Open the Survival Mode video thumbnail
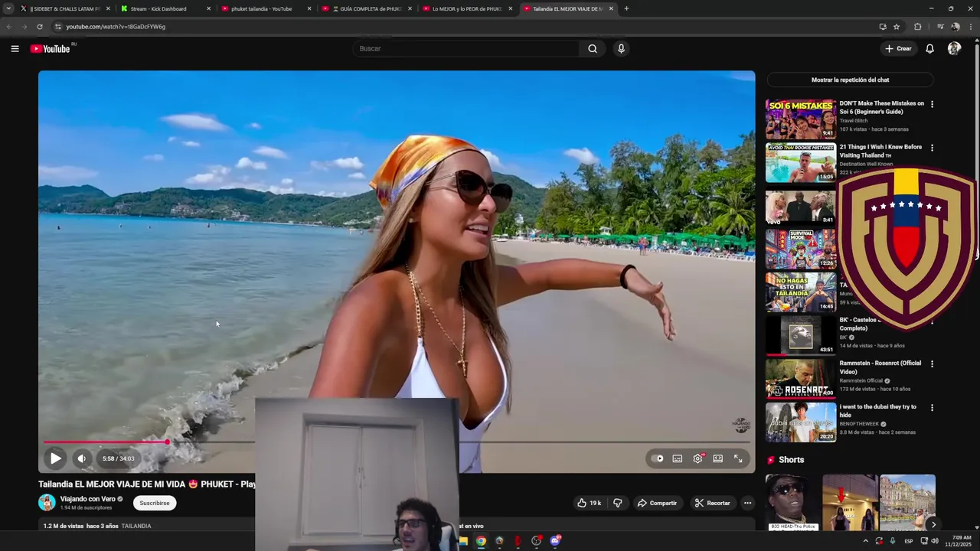 coord(801,249)
